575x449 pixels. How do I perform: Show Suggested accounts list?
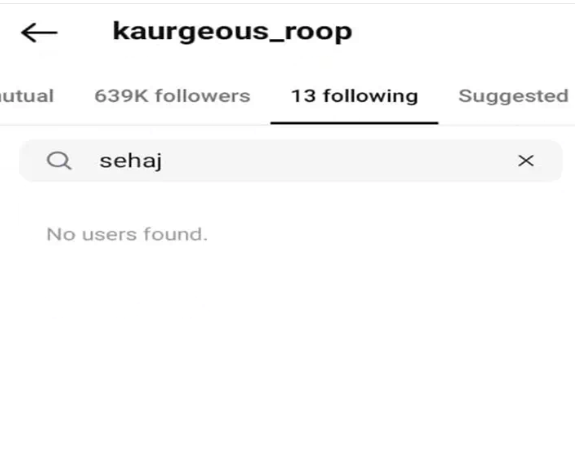pyautogui.click(x=513, y=96)
